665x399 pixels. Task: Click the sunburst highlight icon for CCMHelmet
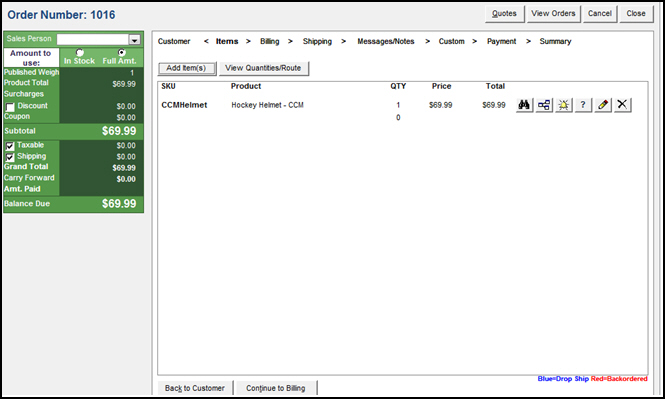click(564, 104)
